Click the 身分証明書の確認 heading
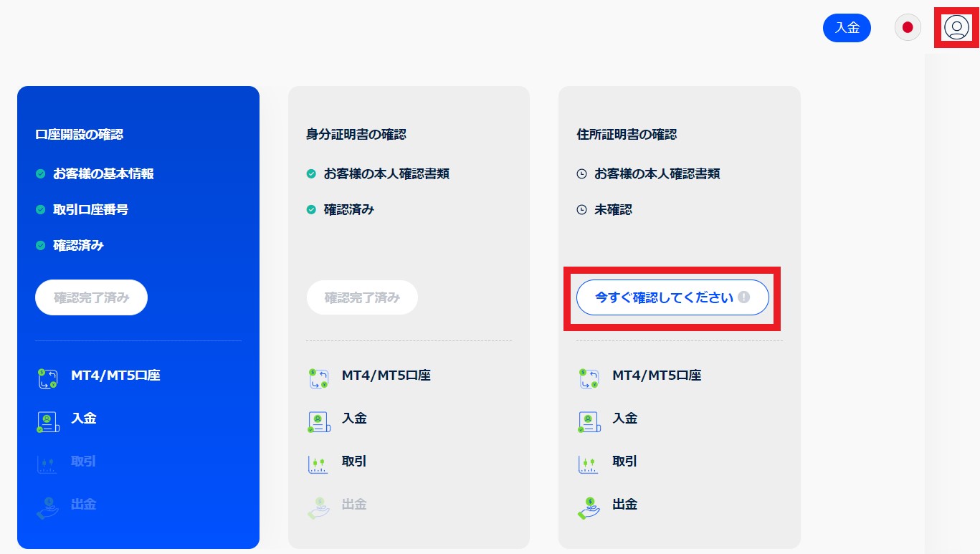980x554 pixels. click(x=356, y=134)
